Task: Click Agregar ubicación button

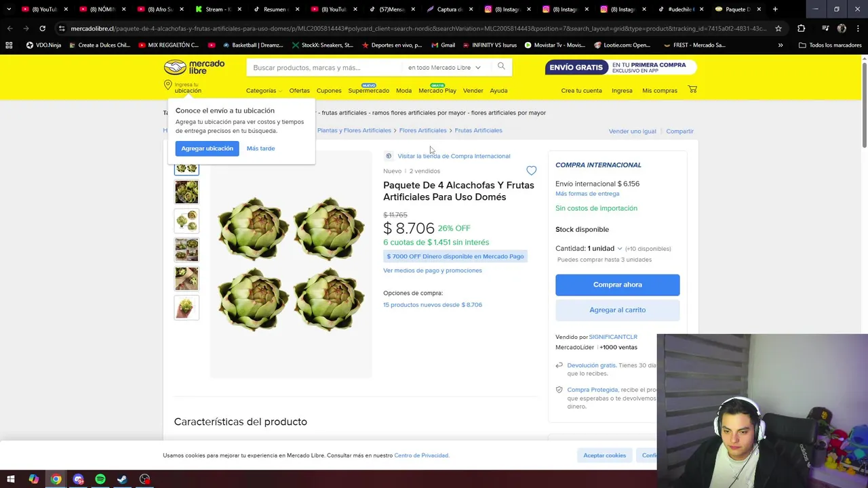Action: tap(207, 148)
